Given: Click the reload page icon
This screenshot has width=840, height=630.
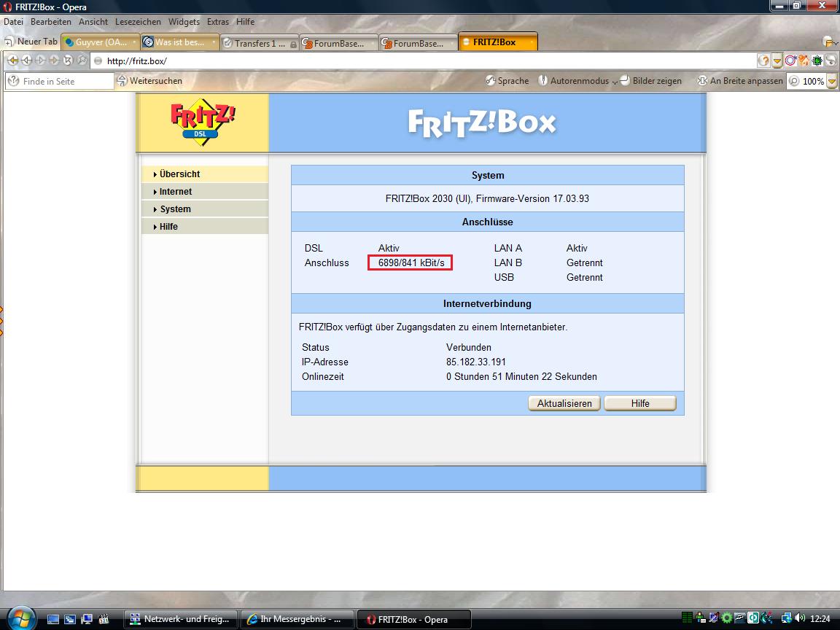Looking at the screenshot, I should tap(68, 61).
